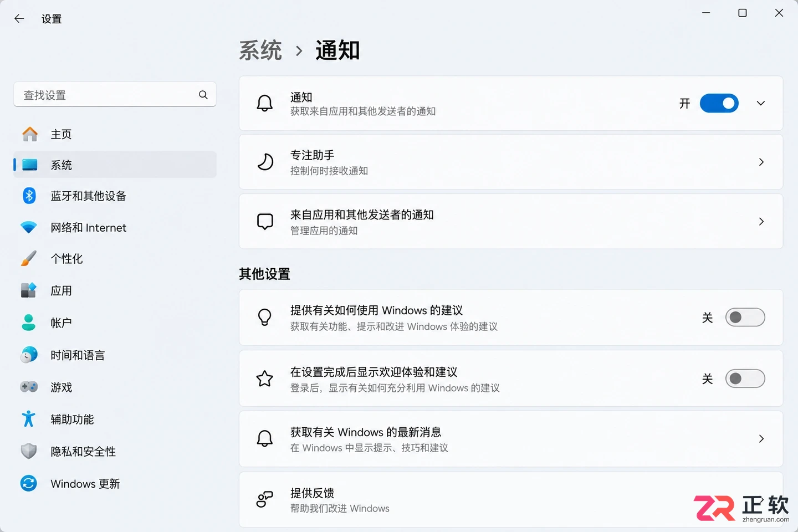The image size is (798, 532).
Task: Enable 提供有关如何使用 Windows 的建议 toggle
Action: [745, 317]
